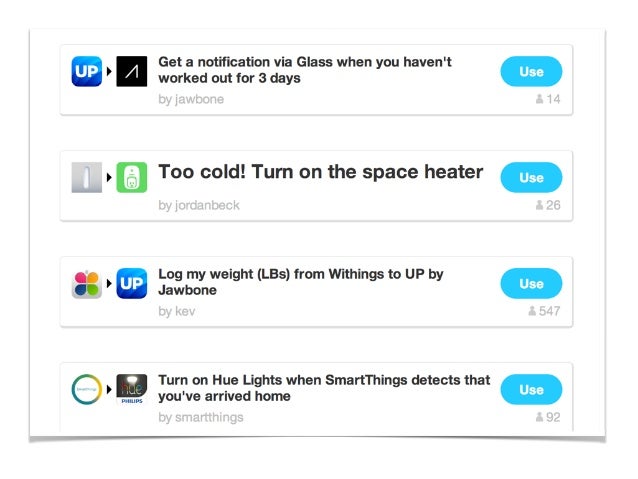
Task: Use the Glass notification recipe
Action: click(531, 72)
